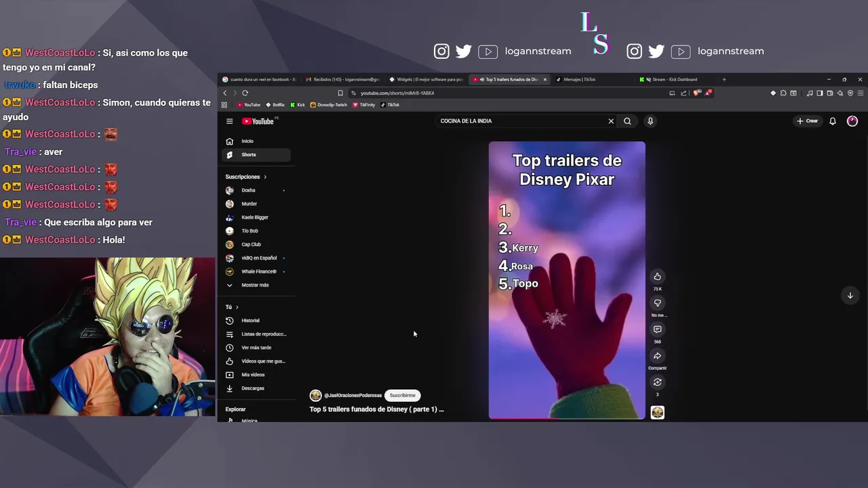The width and height of the screenshot is (868, 488).
Task: Switch to the Facebook reel Google tab
Action: point(260,79)
